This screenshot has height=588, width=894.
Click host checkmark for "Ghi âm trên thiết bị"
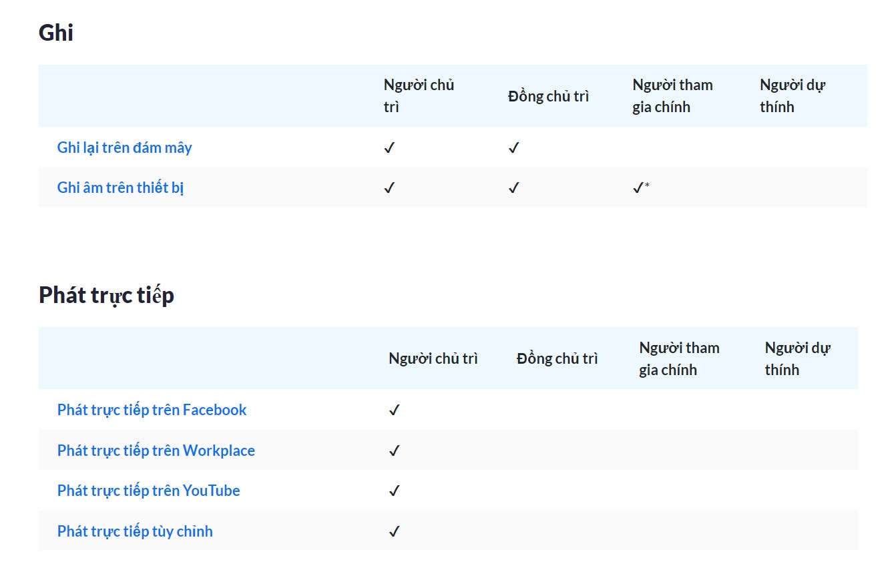(389, 188)
